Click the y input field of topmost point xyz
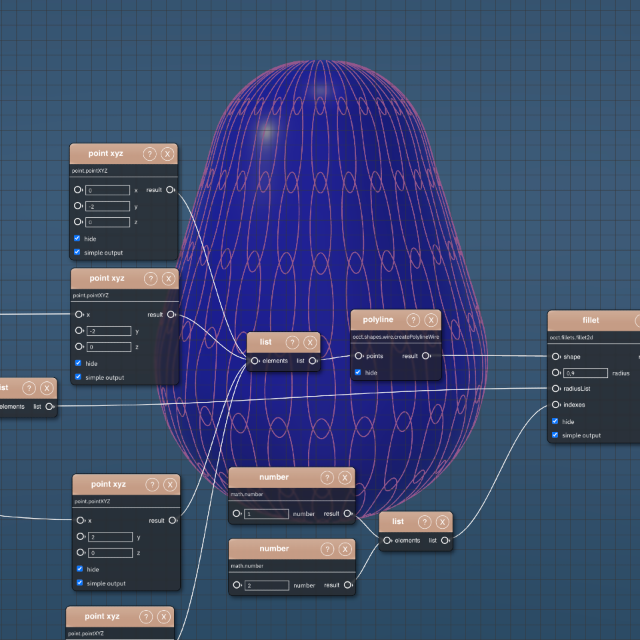The height and width of the screenshot is (640, 640). pyautogui.click(x=108, y=206)
